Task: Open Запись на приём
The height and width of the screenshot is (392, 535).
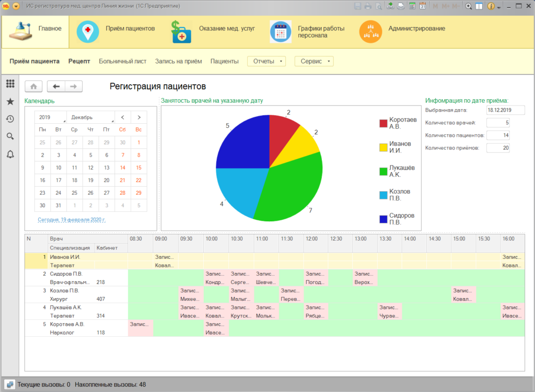Action: click(x=179, y=62)
